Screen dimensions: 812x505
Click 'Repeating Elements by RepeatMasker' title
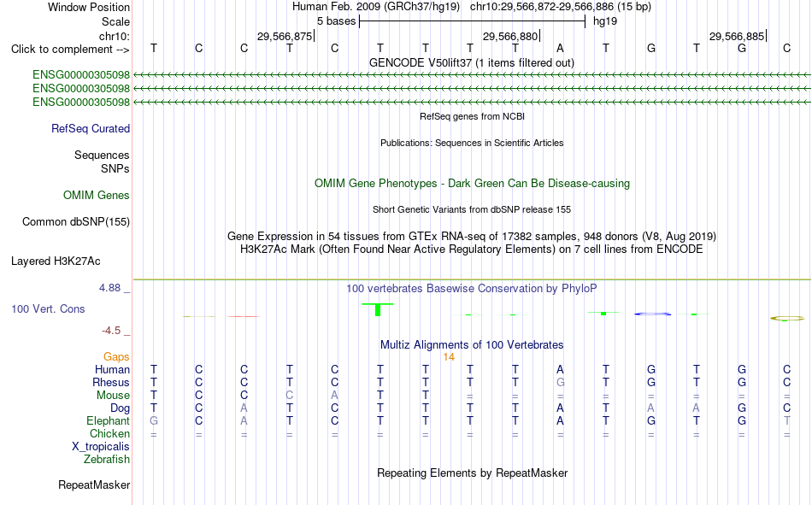(x=472, y=473)
